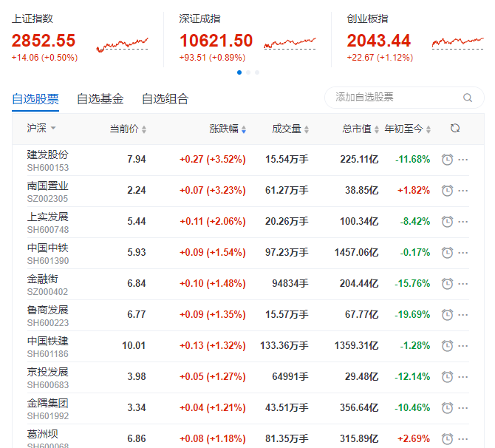
Task: Open the 创业板指 index card
Action: pyautogui.click(x=415, y=38)
